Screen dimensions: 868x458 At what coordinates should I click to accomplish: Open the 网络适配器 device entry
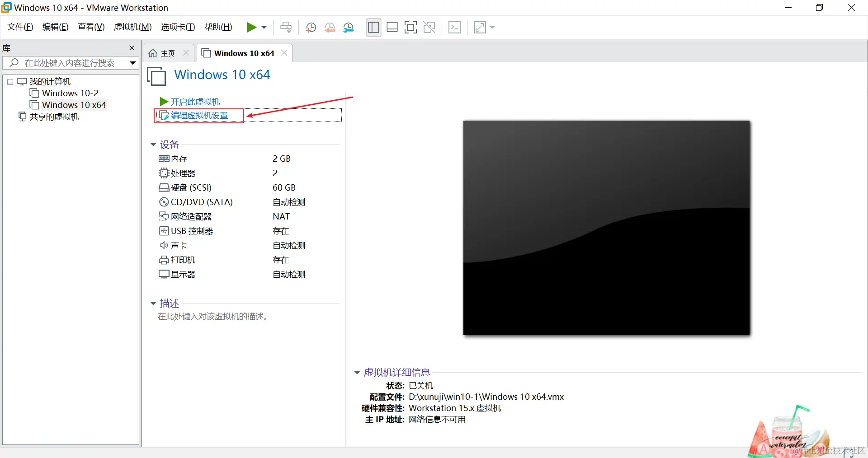coord(191,216)
